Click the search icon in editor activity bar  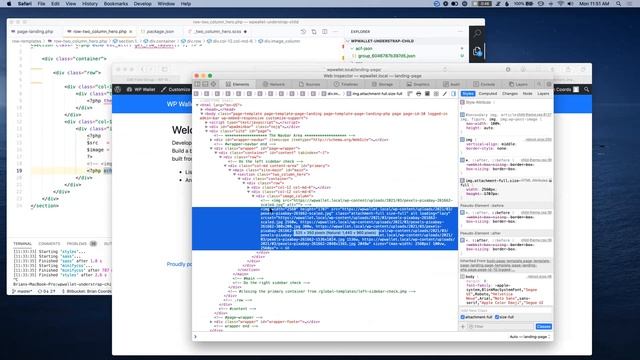point(477,34)
